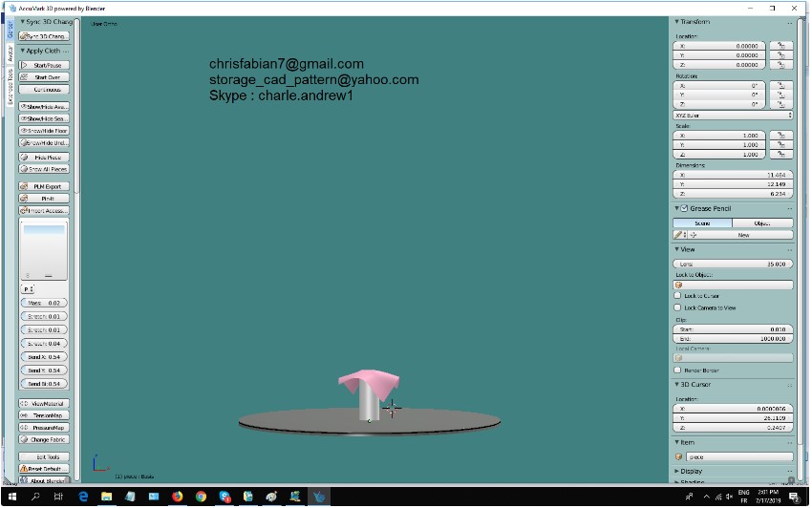Lock the Rotation Y value
The width and height of the screenshot is (812, 508).
click(x=780, y=95)
